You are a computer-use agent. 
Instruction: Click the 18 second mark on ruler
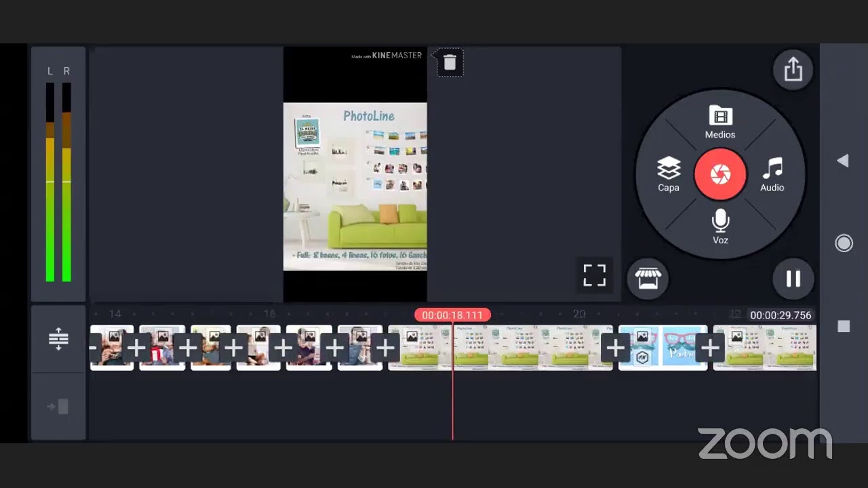point(269,314)
